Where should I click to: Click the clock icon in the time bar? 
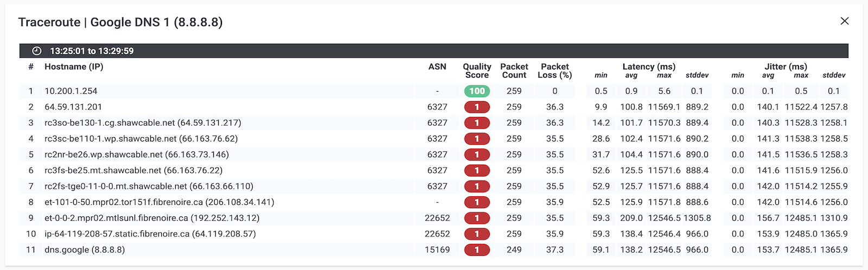[x=36, y=51]
